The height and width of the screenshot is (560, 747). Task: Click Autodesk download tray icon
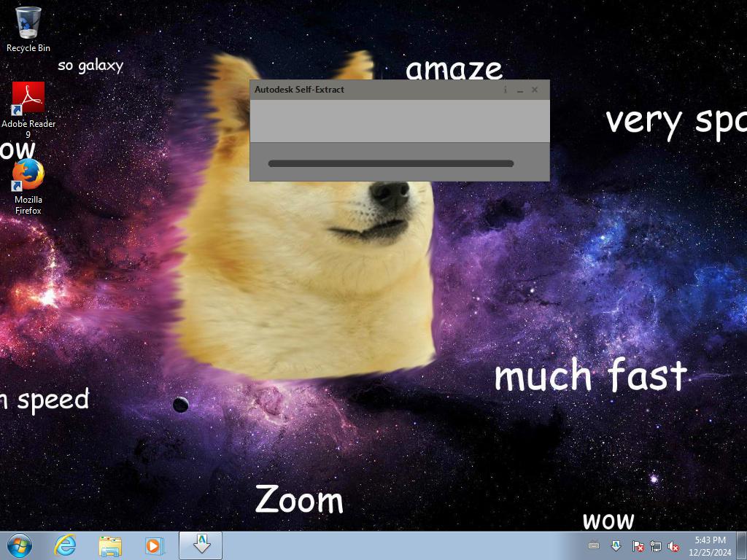pos(616,545)
